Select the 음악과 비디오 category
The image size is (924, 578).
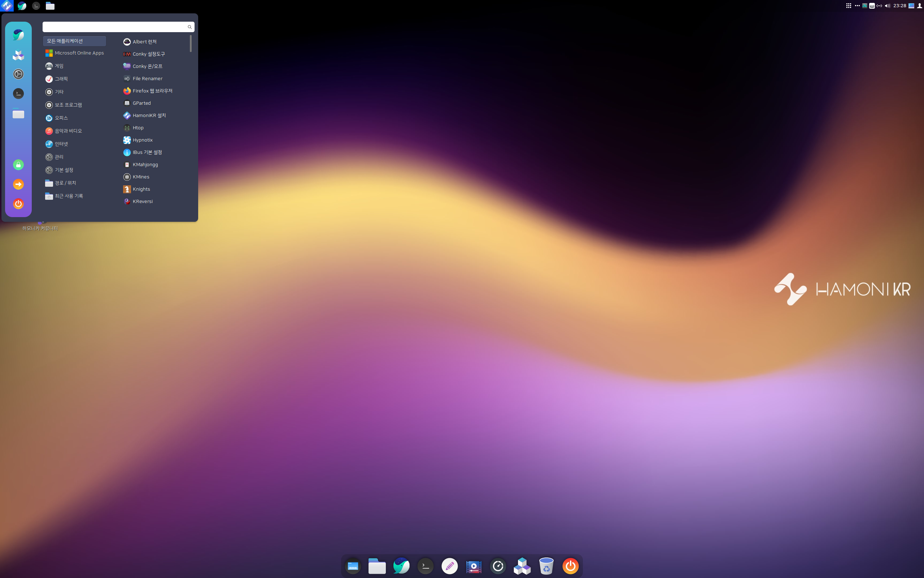74,131
